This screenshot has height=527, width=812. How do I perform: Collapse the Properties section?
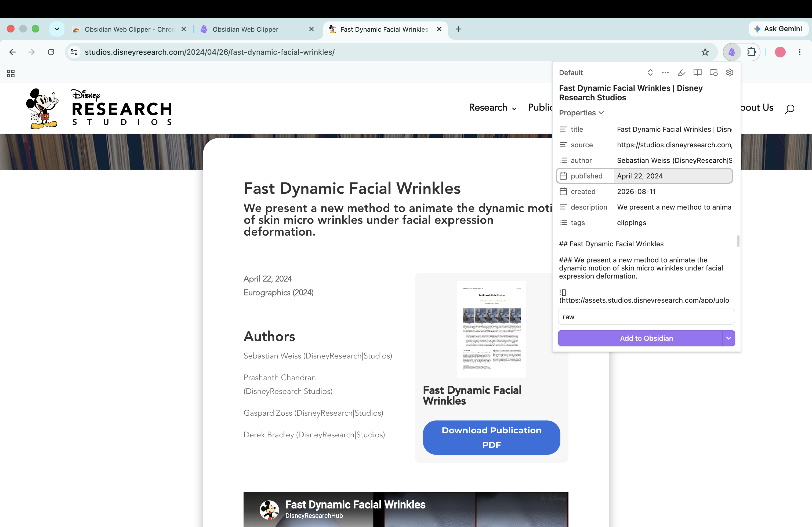[581, 113]
